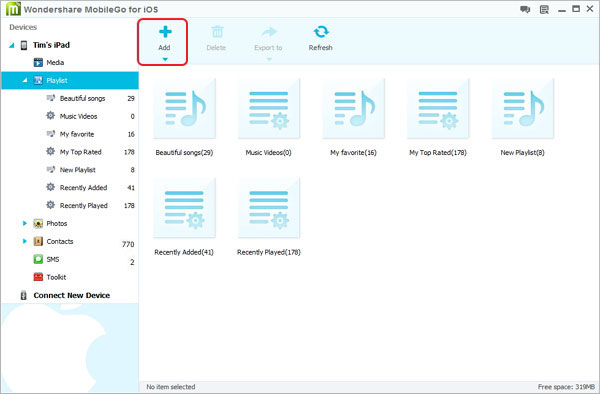
Task: Open the Add dropdown arrow
Action: 165,59
